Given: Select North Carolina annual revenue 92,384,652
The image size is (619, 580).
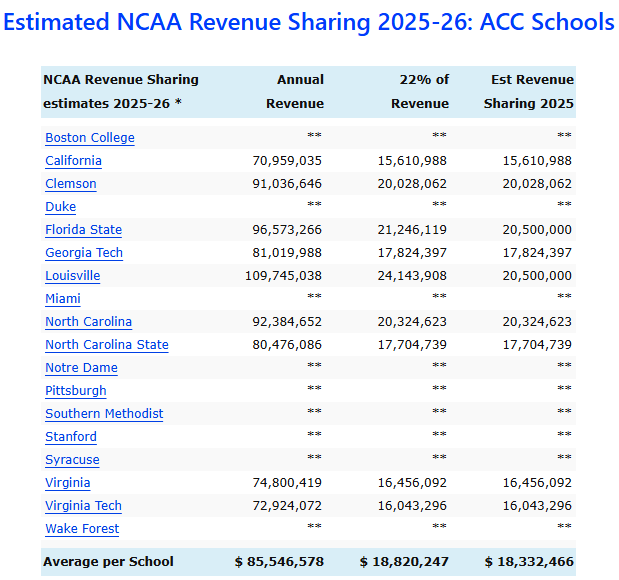Looking at the screenshot, I should click(x=287, y=322).
